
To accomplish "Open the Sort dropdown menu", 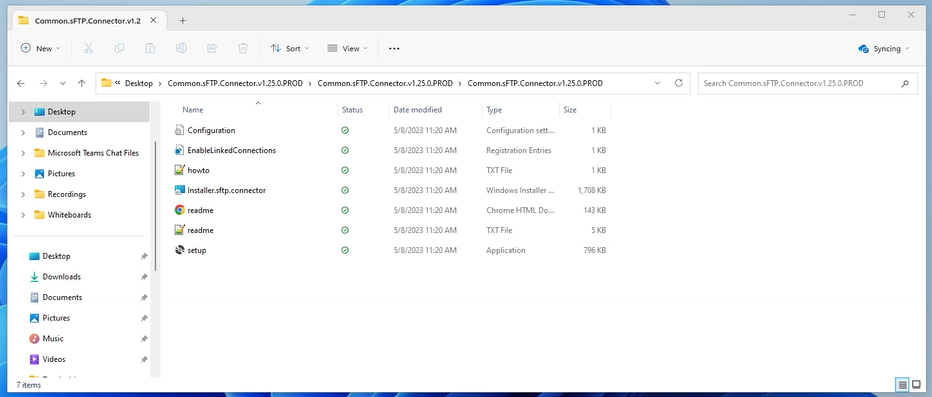I will [x=289, y=49].
